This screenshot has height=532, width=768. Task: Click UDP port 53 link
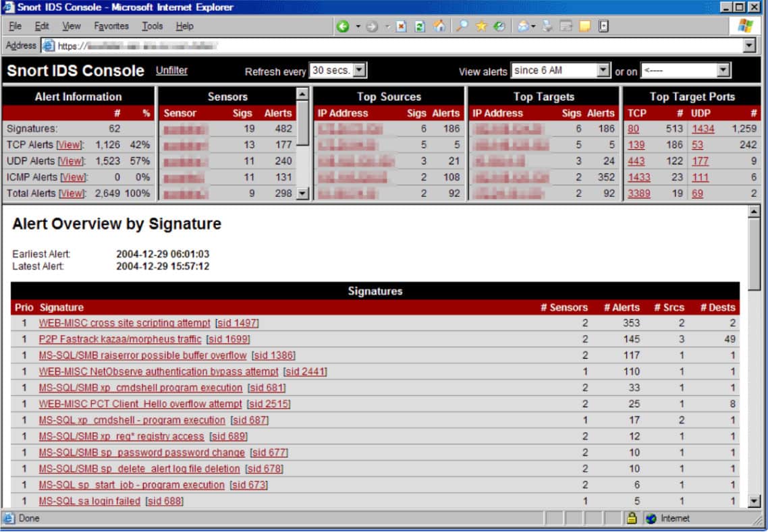(697, 145)
